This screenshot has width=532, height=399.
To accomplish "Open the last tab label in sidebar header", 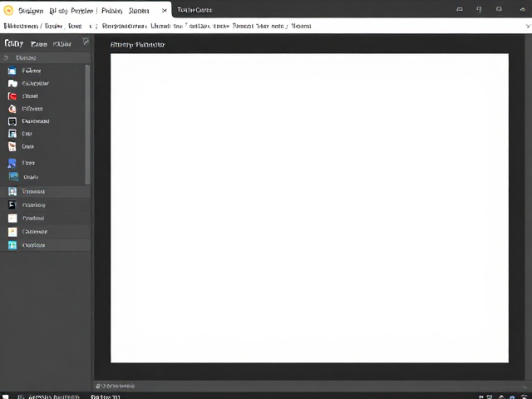I will (62, 44).
